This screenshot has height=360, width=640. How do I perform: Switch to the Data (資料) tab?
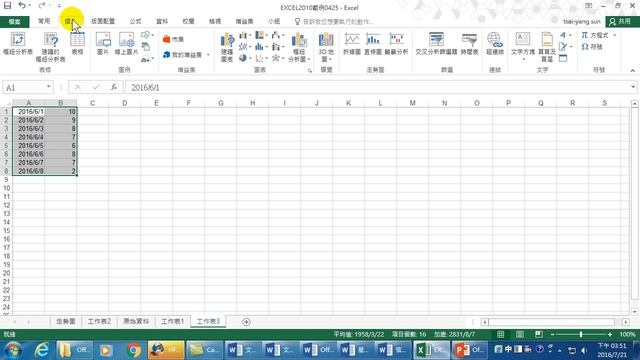162,21
